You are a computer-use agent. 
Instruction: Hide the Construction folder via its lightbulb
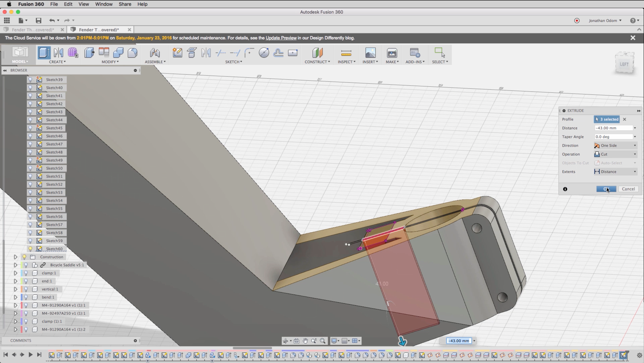[24, 257]
